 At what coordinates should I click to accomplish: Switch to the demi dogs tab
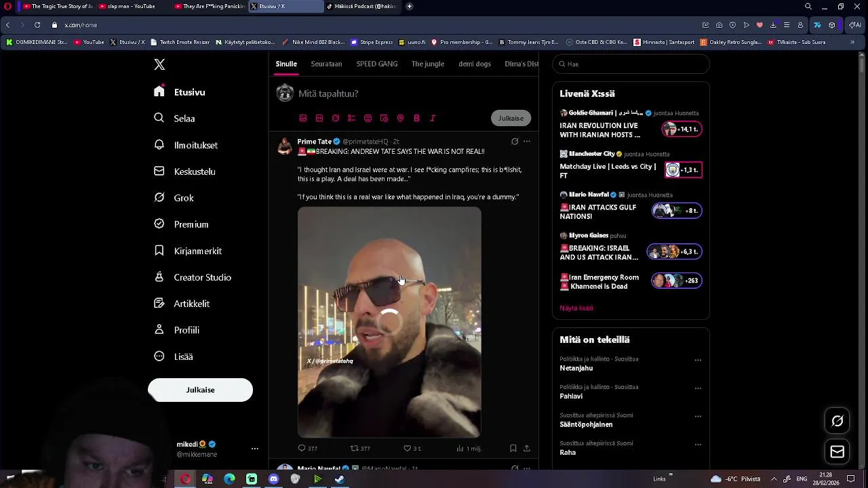(475, 64)
